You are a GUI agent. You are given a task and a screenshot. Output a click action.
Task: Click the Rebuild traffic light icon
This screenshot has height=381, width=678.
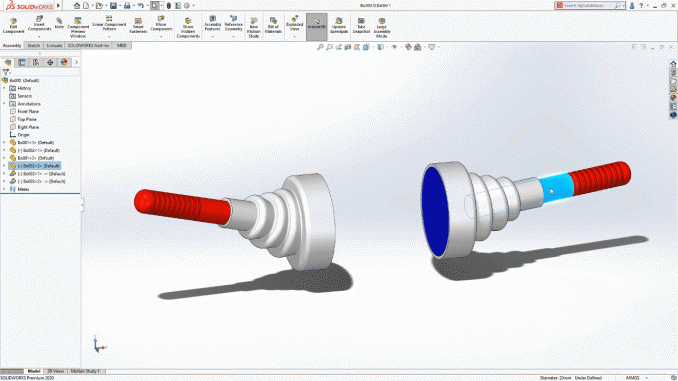pyautogui.click(x=169, y=6)
